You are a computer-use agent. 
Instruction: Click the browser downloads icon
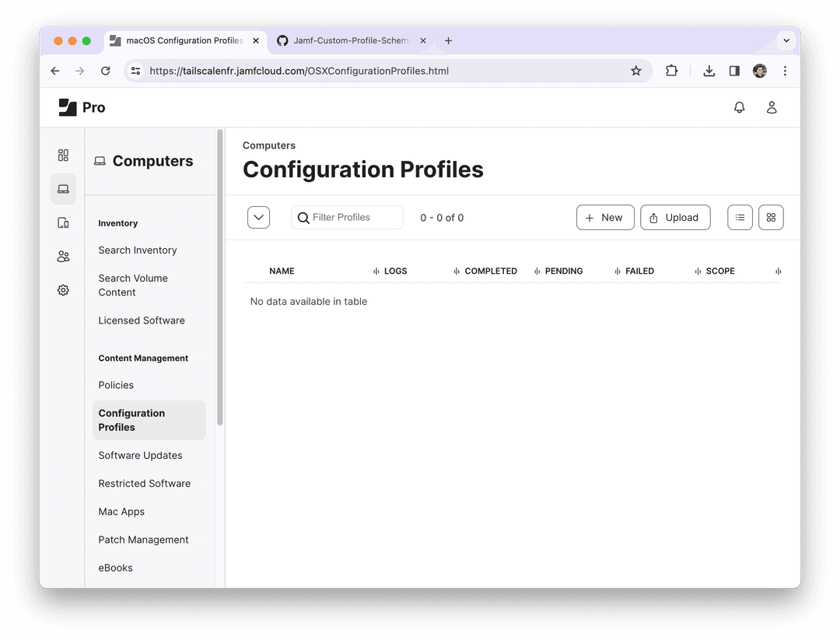pos(709,70)
